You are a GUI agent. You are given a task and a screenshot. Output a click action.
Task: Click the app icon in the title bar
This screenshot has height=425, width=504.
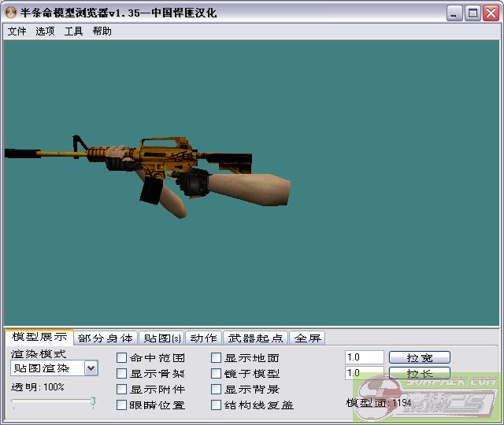[11, 13]
